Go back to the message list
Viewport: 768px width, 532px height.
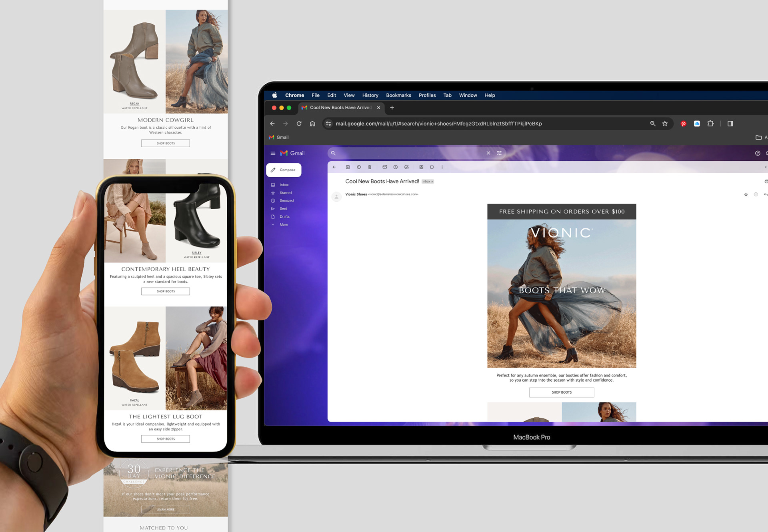tap(334, 167)
